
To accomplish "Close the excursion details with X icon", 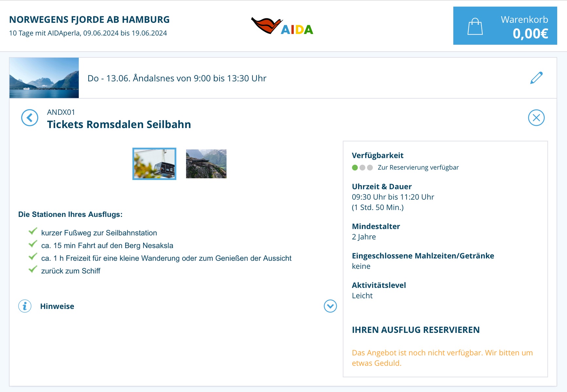I will click(536, 118).
